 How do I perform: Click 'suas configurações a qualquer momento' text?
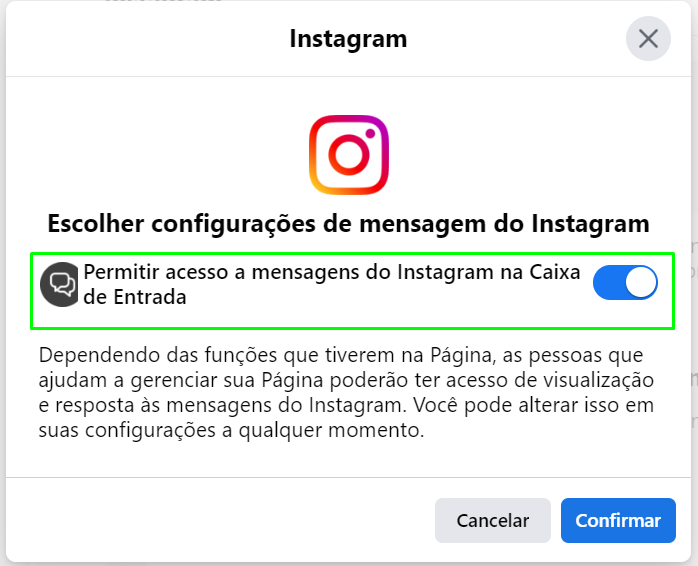(231, 430)
